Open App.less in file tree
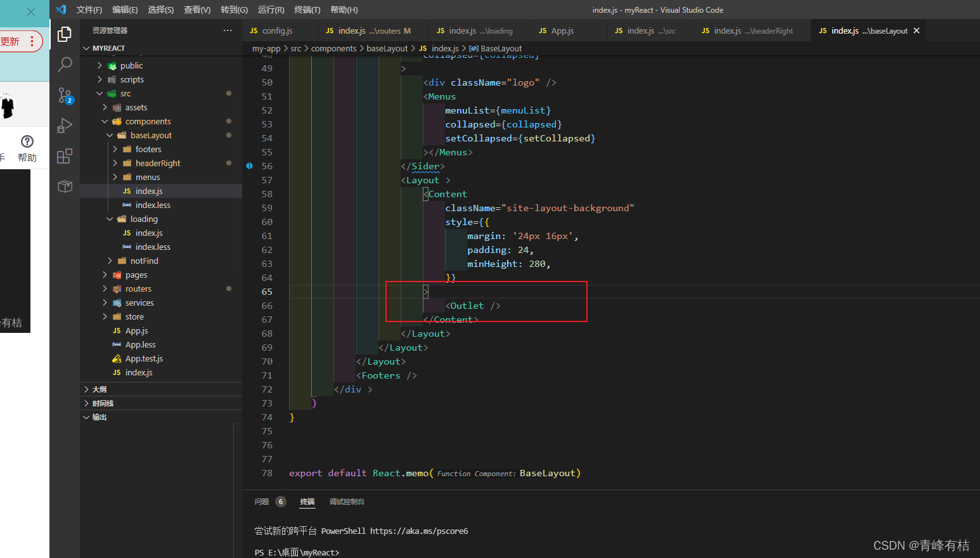 (161, 344)
